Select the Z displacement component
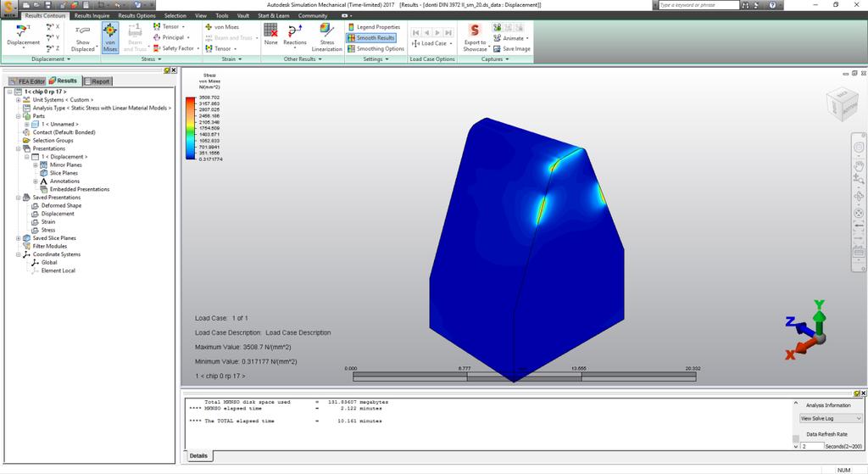Viewport: 868px width, 474px height. (53, 48)
